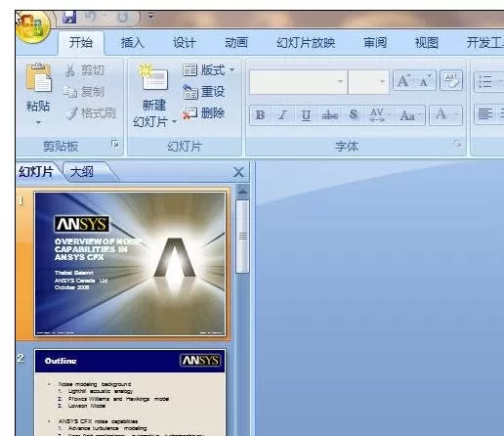
Task: Select slide 2 Outline thumbnail
Action: tap(130, 393)
